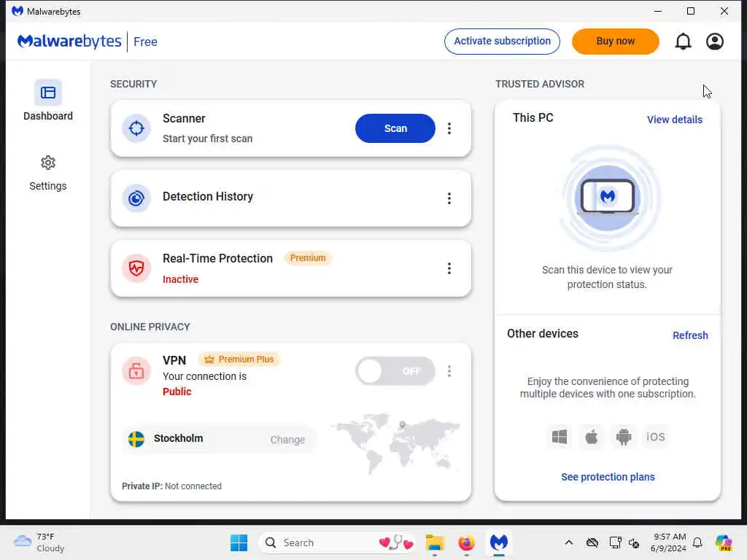
Task: Open the account profile icon
Action: [715, 42]
